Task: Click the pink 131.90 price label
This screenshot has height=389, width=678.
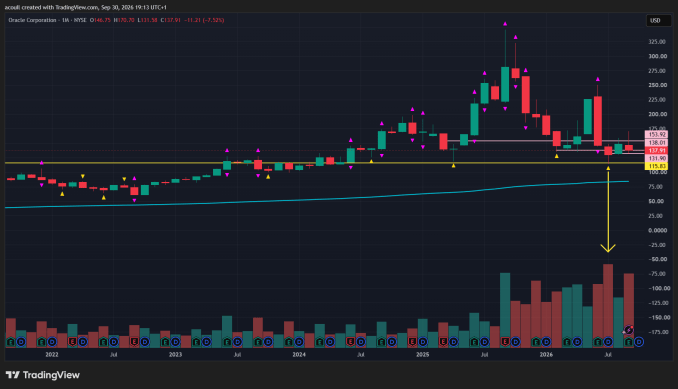Action: (656, 158)
